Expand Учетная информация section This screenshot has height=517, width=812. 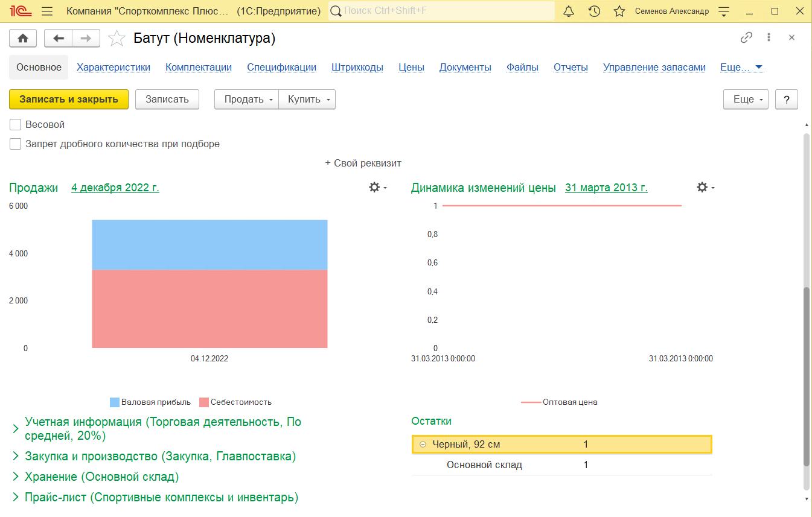click(16, 428)
